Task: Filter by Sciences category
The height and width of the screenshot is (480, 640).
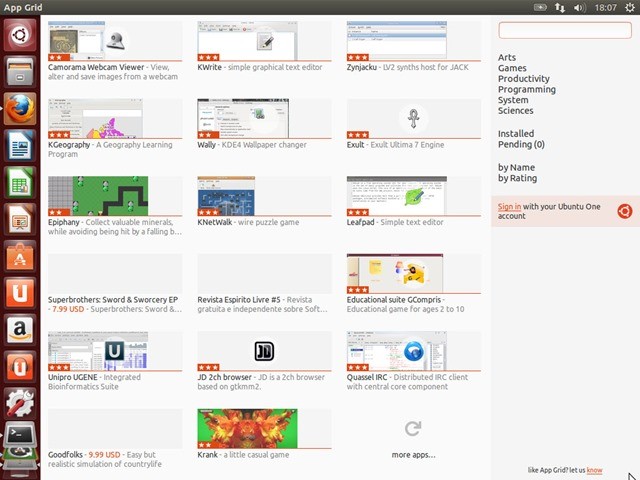Action: [516, 111]
